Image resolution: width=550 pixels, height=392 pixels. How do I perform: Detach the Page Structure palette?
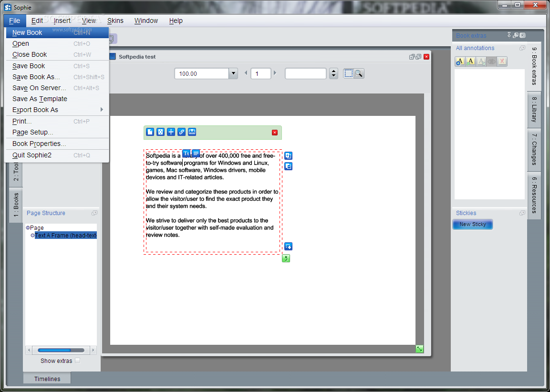94,213
